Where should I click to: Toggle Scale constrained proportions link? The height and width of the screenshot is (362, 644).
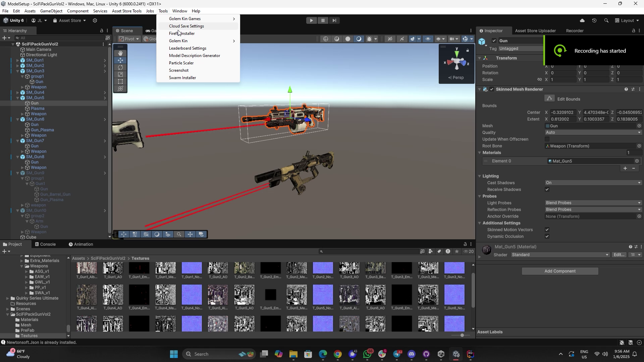[540, 80]
